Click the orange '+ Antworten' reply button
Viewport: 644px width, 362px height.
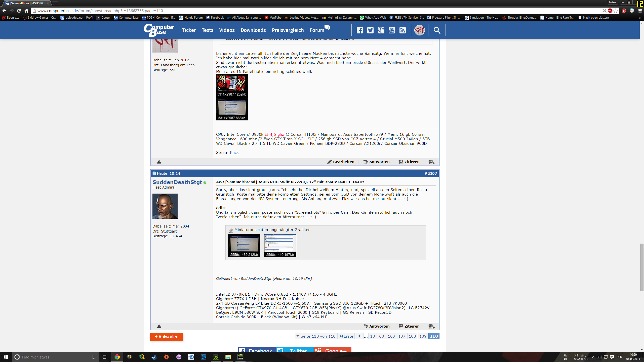(x=167, y=337)
